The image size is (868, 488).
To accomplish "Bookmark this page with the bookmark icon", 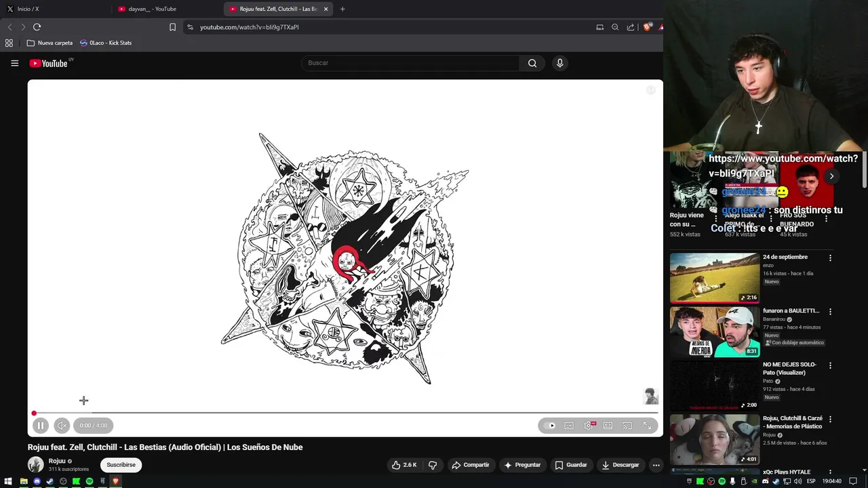I will click(172, 27).
